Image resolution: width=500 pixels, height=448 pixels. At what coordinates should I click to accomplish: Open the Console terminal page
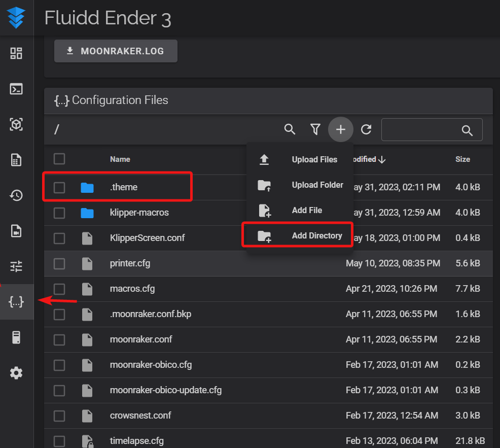(16, 89)
